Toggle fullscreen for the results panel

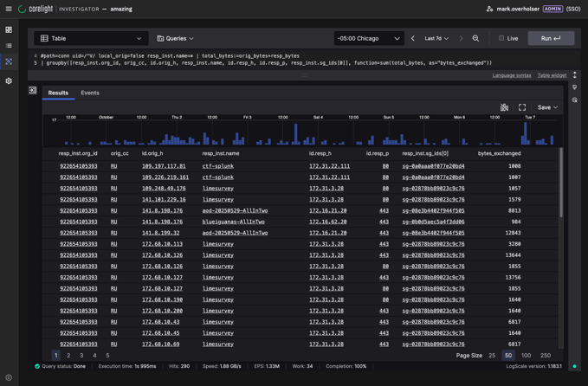pos(522,107)
